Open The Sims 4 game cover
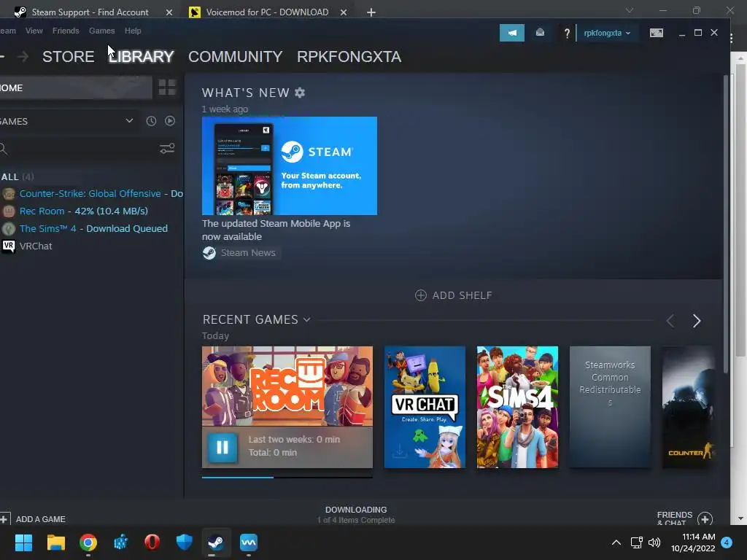 tap(517, 407)
